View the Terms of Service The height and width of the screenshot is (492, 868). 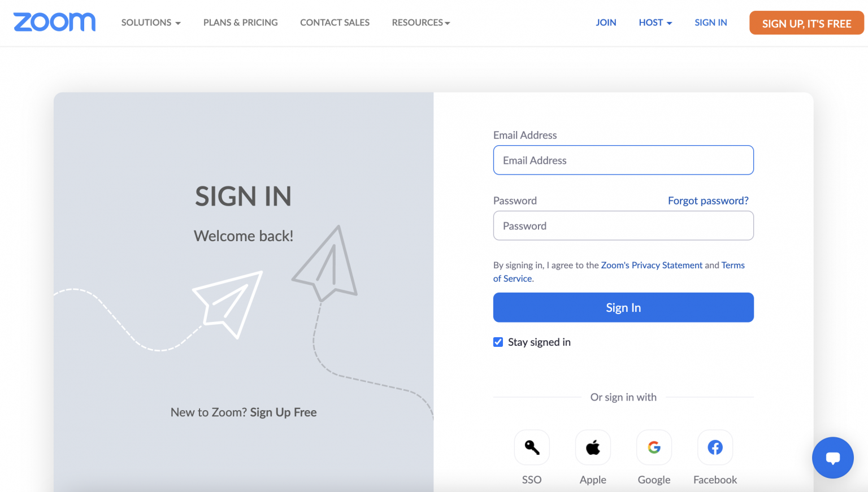coord(619,272)
